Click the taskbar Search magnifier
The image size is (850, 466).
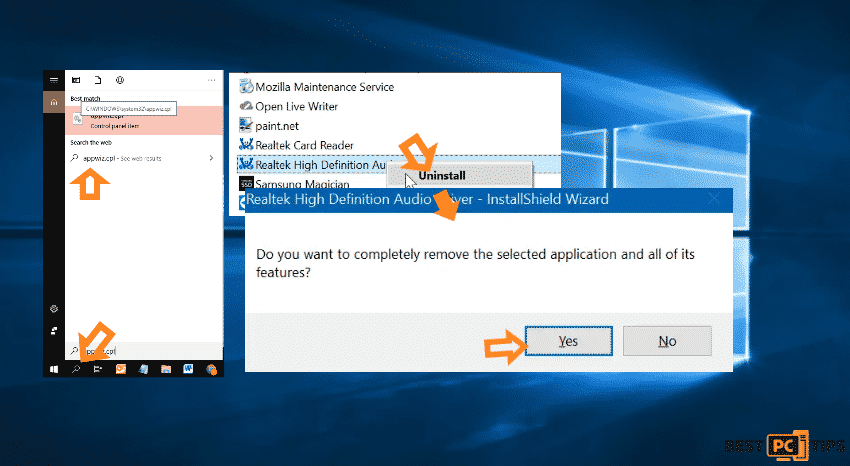coord(76,369)
